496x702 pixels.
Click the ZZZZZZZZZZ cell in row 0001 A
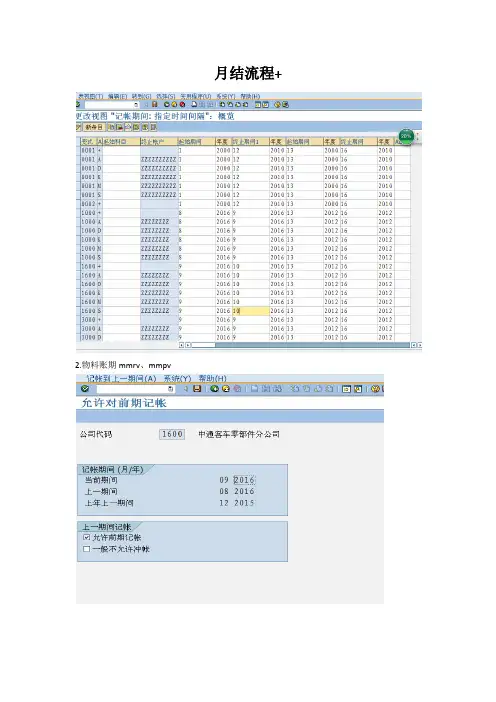(159, 159)
